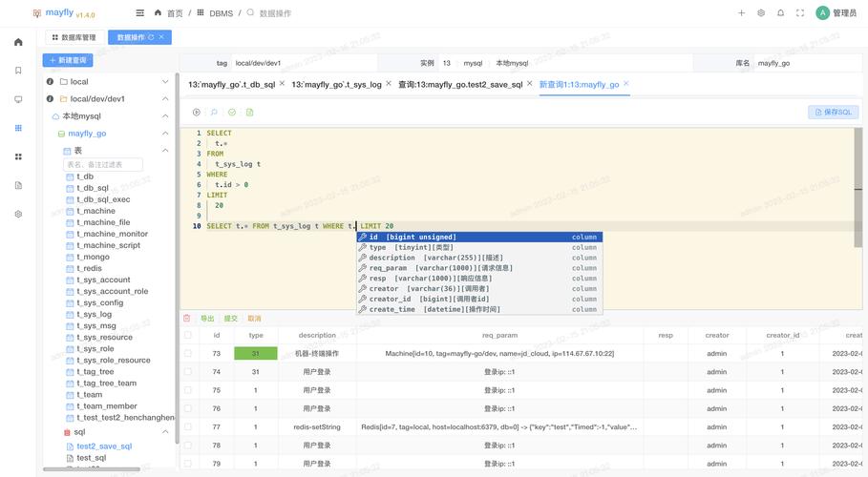Open the t_sys_log table in the tree
The height and width of the screenshot is (477, 868).
click(95, 314)
